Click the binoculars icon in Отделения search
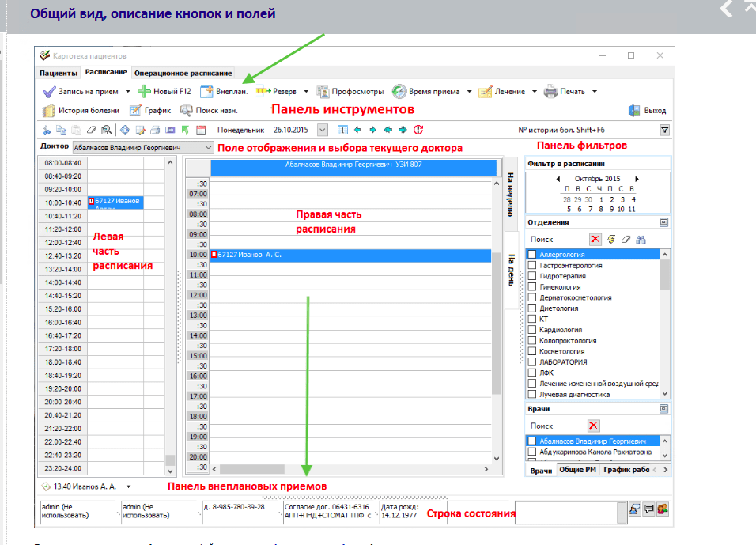The width and height of the screenshot is (756, 545). [x=641, y=239]
